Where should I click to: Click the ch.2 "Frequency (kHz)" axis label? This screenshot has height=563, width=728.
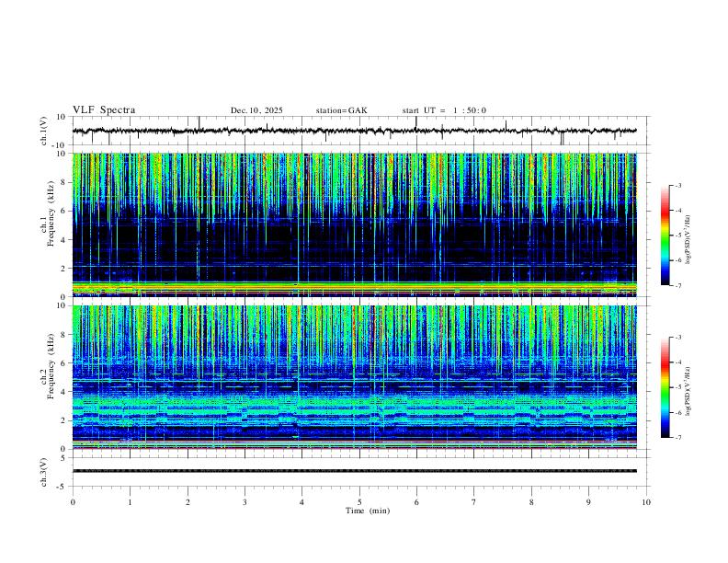tap(51, 366)
